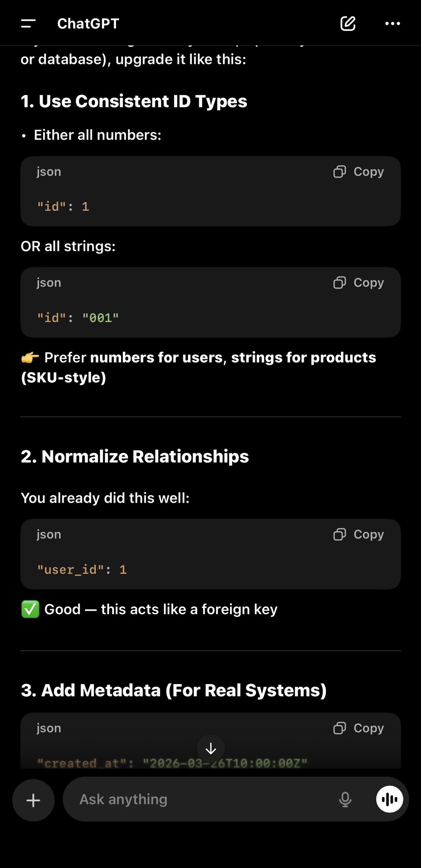
Task: Tap the microphone dictation icon
Action: pyautogui.click(x=345, y=800)
